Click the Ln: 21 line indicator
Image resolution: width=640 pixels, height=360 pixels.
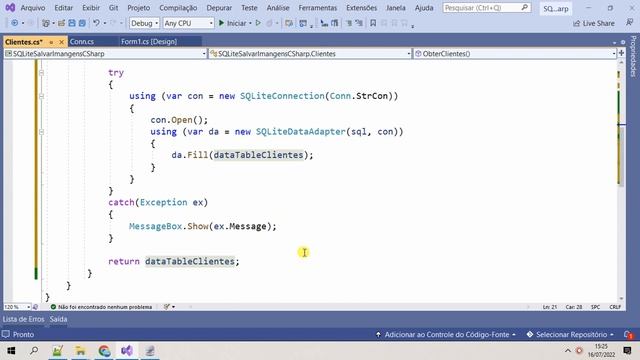pyautogui.click(x=550, y=307)
